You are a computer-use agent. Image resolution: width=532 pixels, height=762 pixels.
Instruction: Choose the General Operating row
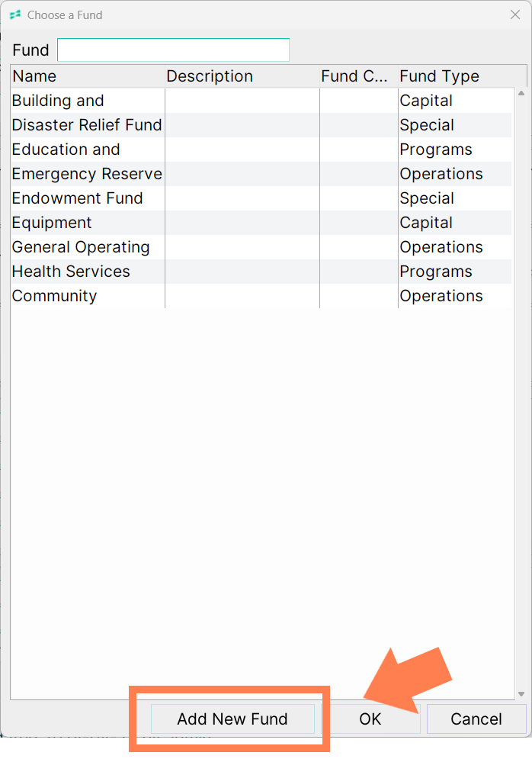point(261,247)
